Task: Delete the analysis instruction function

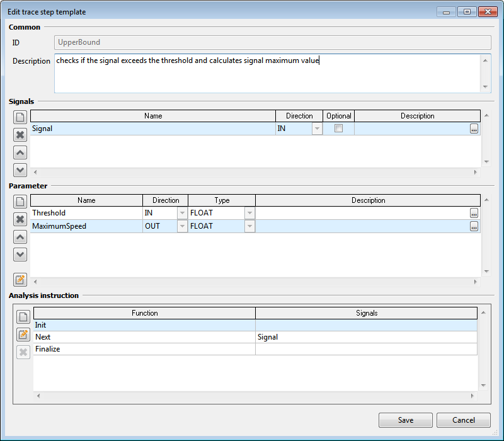Action: (23, 352)
